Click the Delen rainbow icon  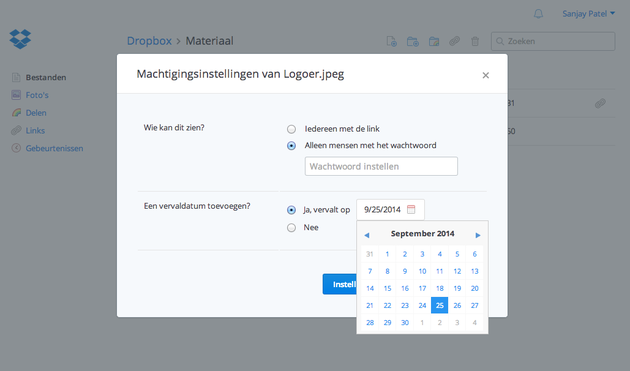coord(16,113)
